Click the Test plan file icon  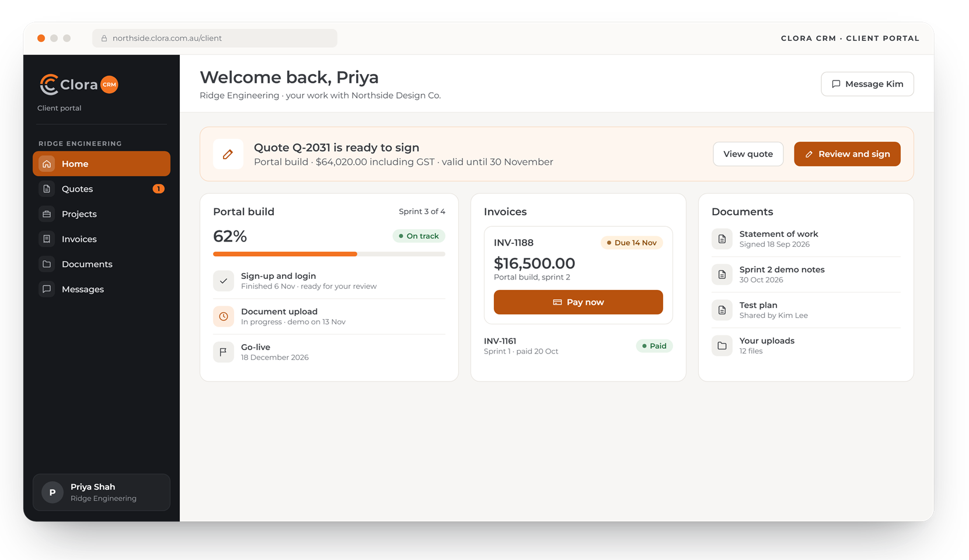click(722, 310)
